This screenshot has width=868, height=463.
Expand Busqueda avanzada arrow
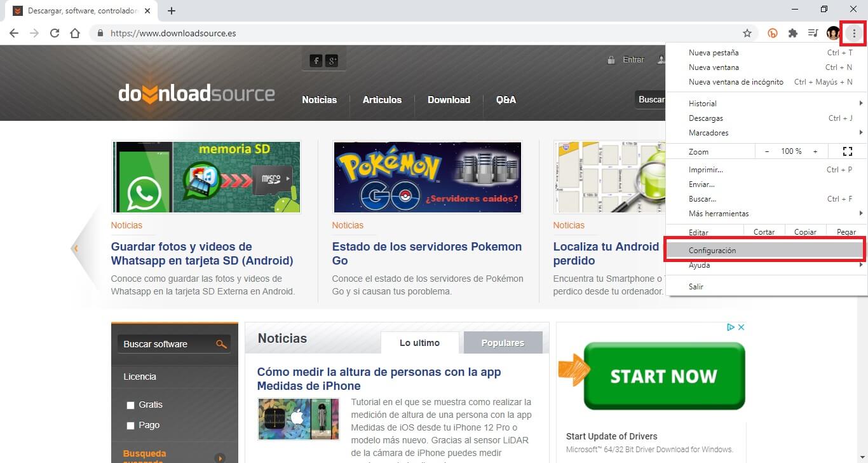pyautogui.click(x=220, y=458)
